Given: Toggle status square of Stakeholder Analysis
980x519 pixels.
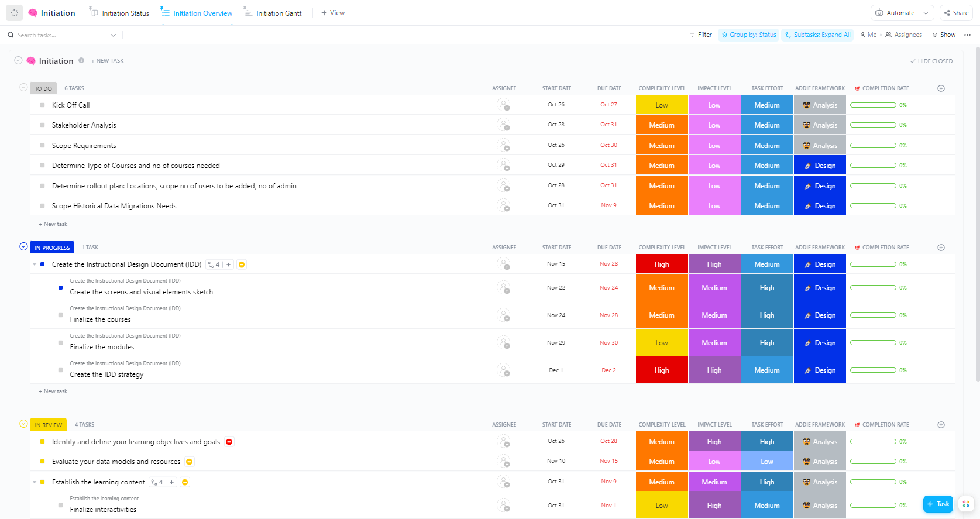Looking at the screenshot, I should coord(42,125).
